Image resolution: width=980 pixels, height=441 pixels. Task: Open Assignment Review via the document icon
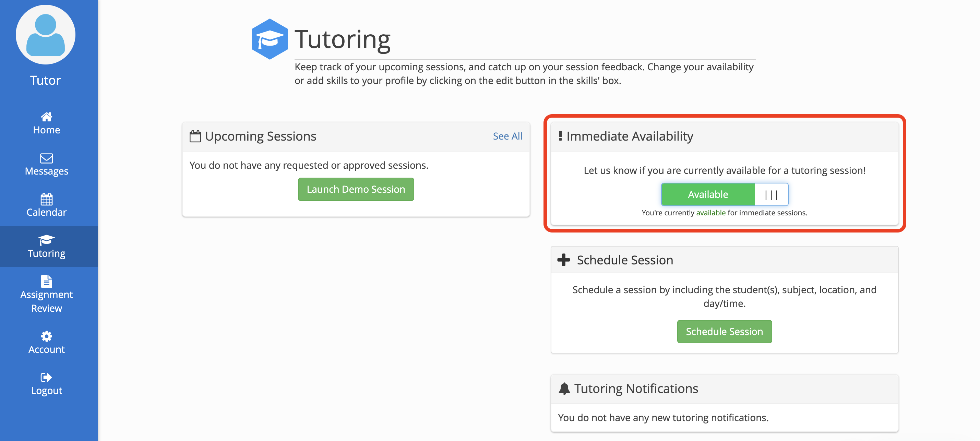46,281
